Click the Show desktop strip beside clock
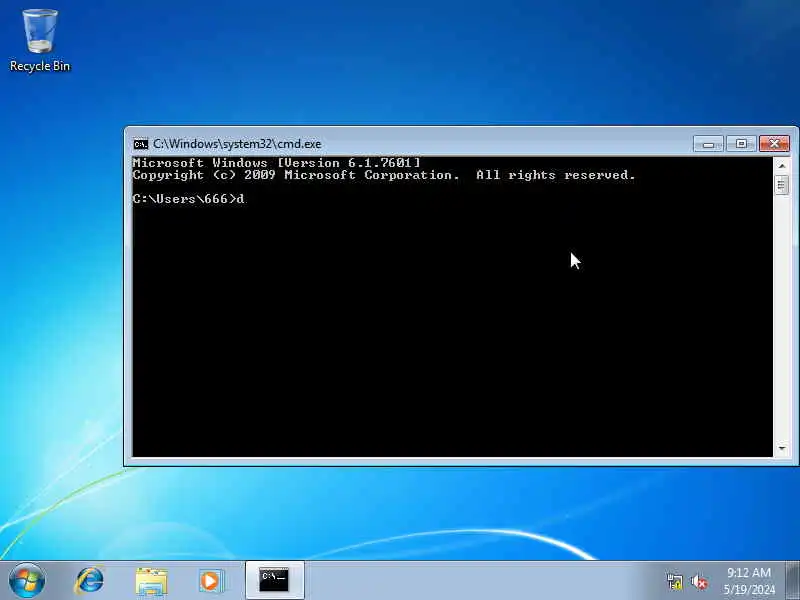This screenshot has width=800, height=600. coord(793,581)
